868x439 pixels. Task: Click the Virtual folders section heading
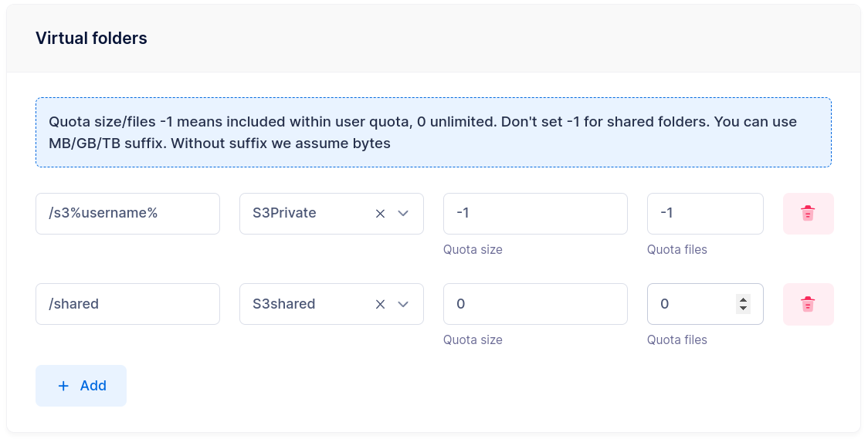(x=91, y=38)
